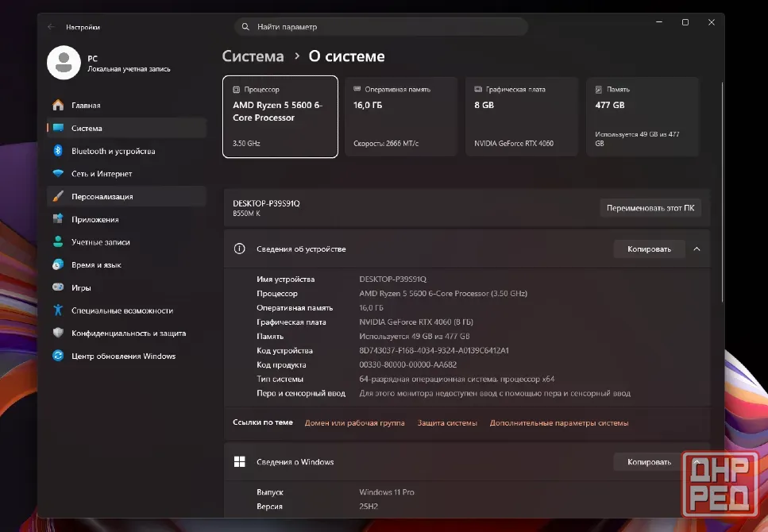Click Используется 49 GB из 477 GB row value
Viewport: 768px width, 532px height.
tap(415, 336)
